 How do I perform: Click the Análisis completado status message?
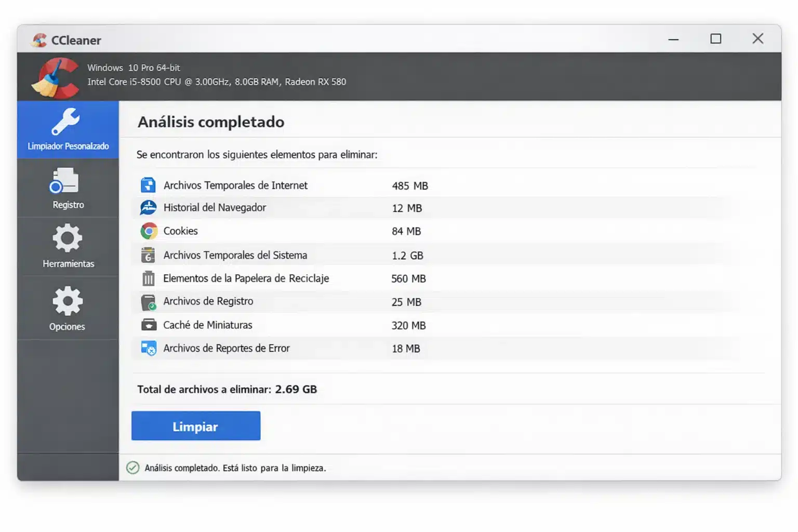tap(235, 468)
